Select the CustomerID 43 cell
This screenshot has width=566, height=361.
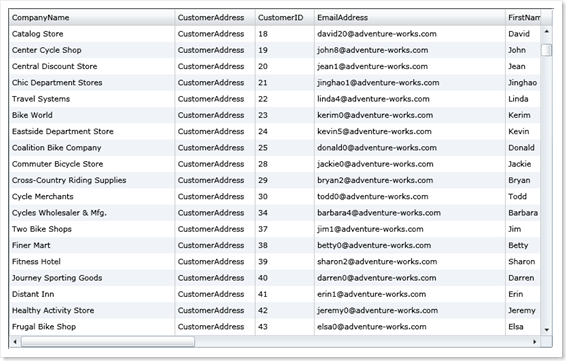tap(285, 327)
